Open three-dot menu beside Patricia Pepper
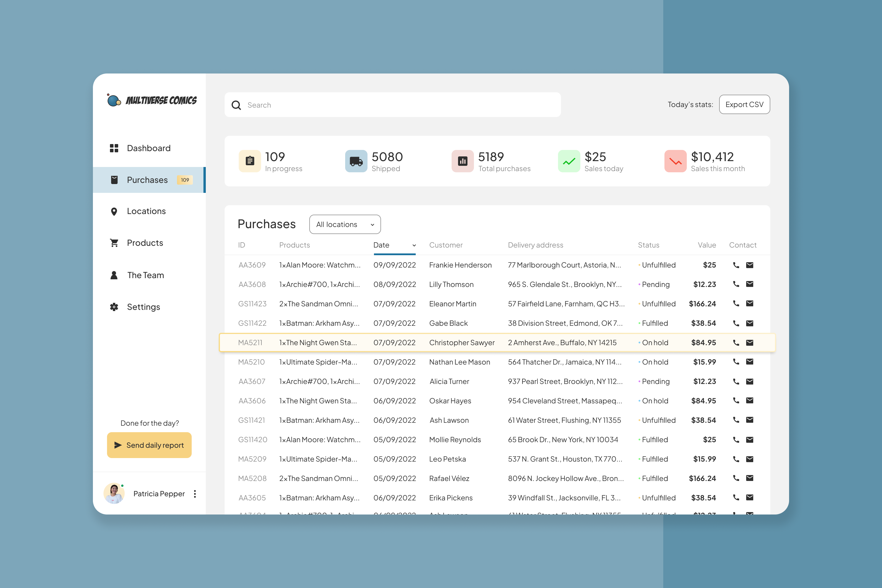Viewport: 882px width, 588px height. coord(195,494)
